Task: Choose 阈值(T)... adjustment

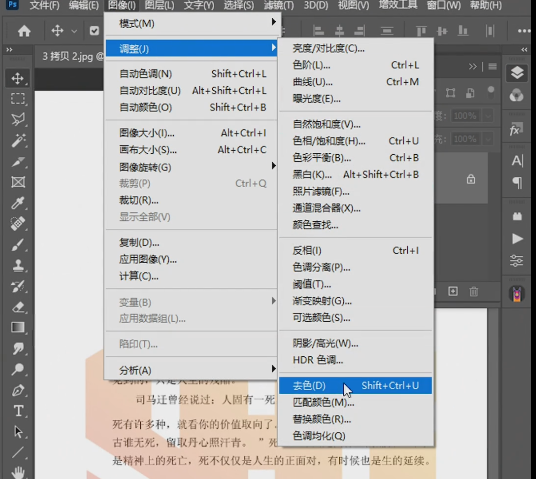Action: [x=356, y=284]
